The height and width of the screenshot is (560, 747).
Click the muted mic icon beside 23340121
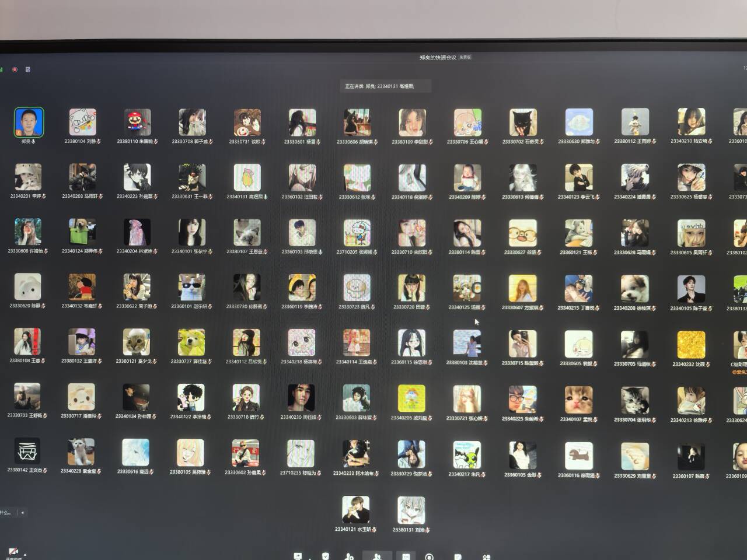tap(374, 530)
